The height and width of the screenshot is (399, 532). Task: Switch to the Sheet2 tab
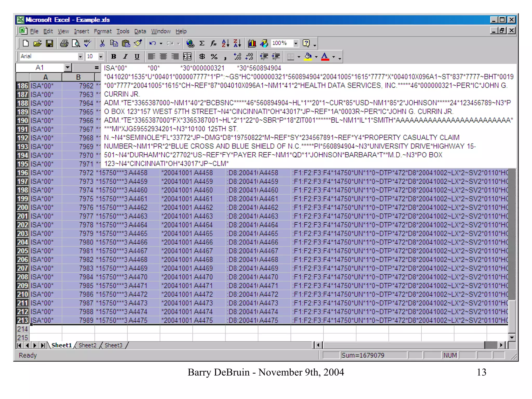coord(87,345)
